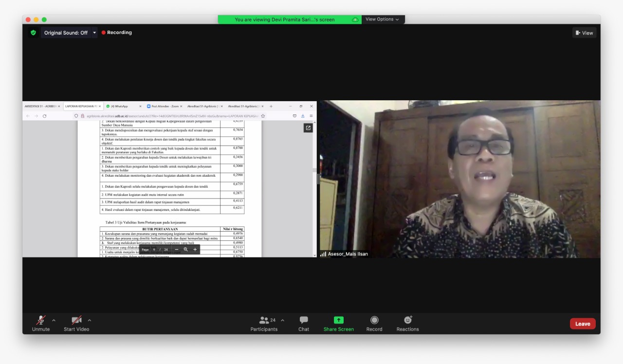Click the red Recording indicator
Screen dimensions: 623x364
pos(117,33)
